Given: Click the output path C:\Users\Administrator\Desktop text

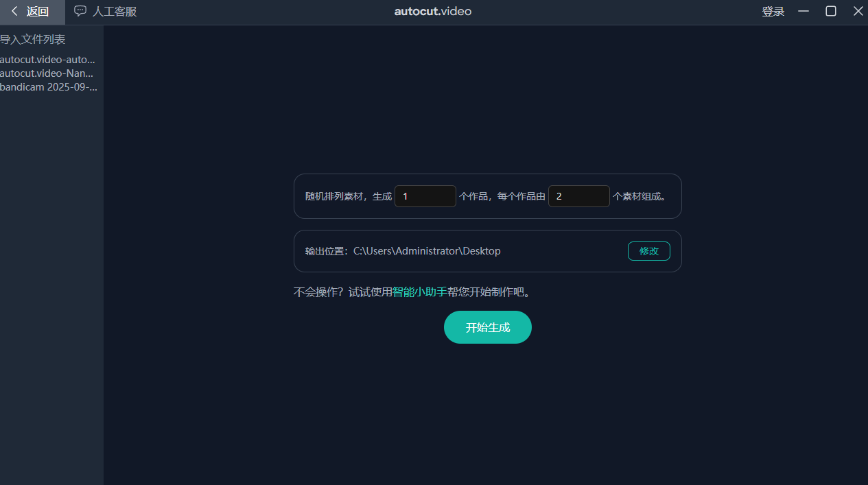Looking at the screenshot, I should tap(427, 250).
